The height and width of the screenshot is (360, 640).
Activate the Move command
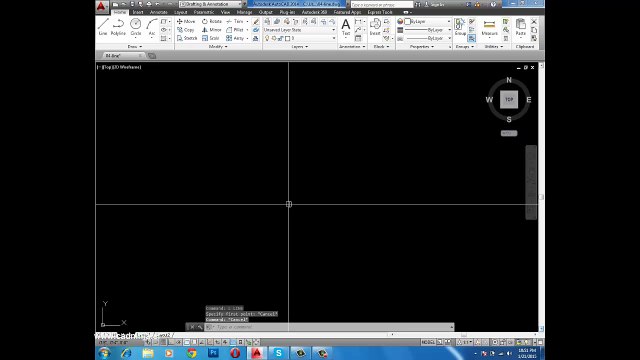[186, 21]
